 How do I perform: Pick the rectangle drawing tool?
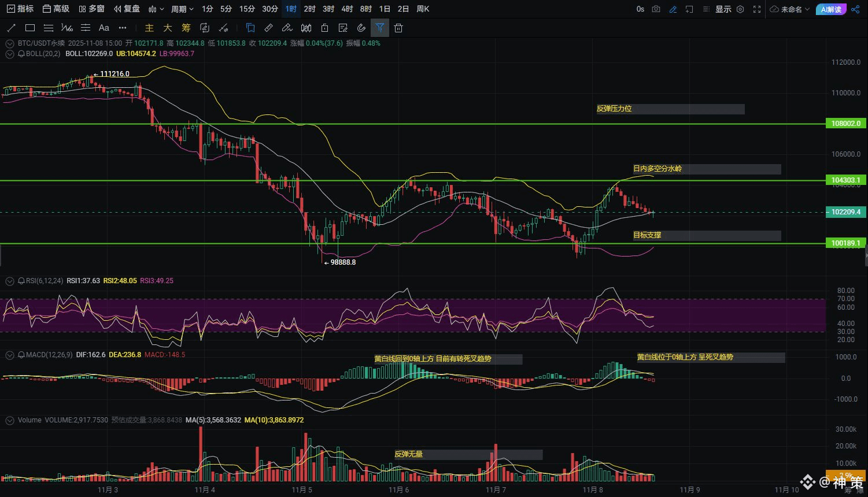coord(30,28)
